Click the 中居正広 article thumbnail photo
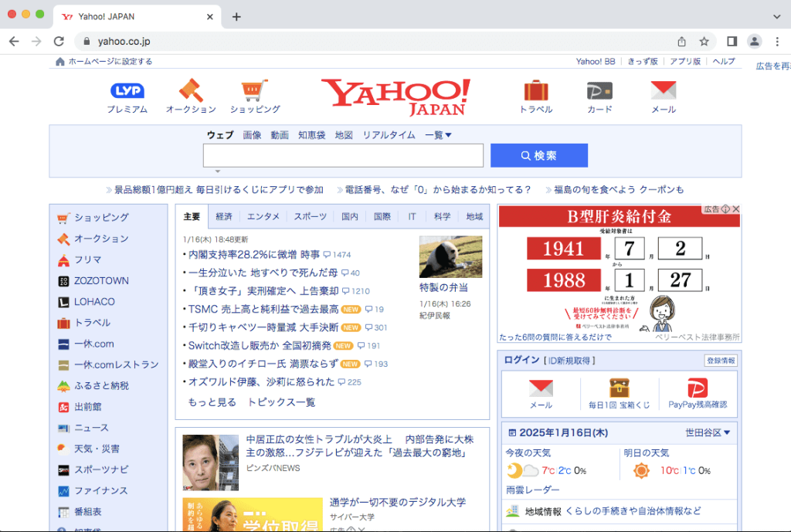This screenshot has width=791, height=532. (x=210, y=463)
